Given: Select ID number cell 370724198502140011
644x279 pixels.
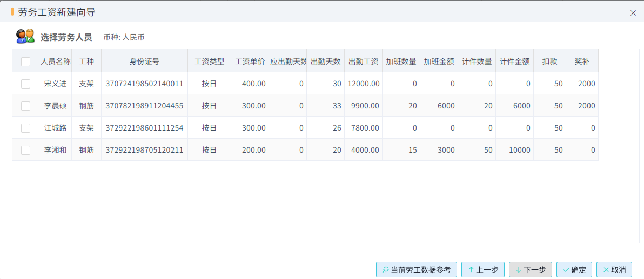Looking at the screenshot, I should tap(145, 84).
